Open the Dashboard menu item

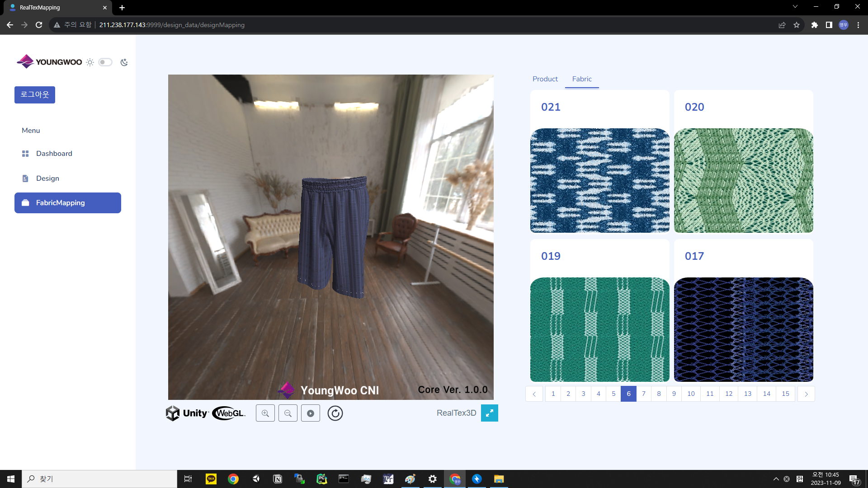tap(54, 154)
